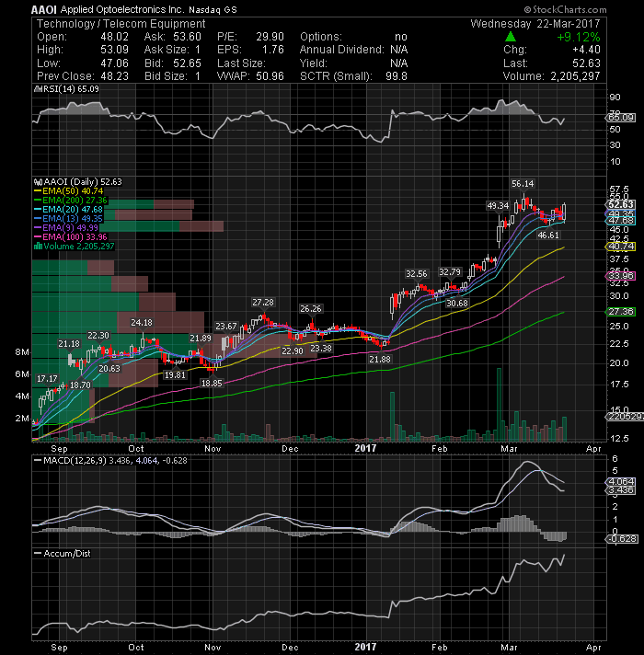Click the 46.61 low price label
The image size is (644, 655).
pyautogui.click(x=548, y=236)
